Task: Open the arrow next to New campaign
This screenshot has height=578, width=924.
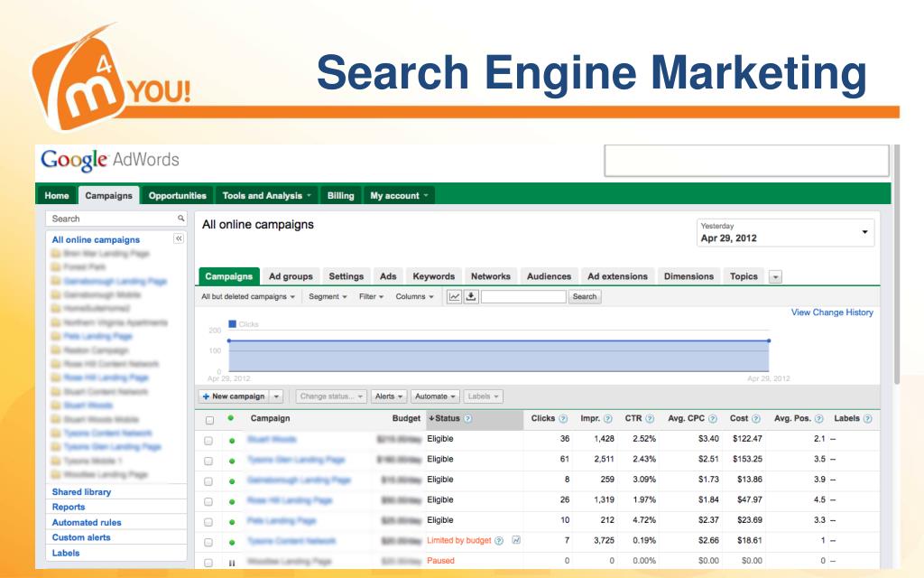Action: point(276,396)
